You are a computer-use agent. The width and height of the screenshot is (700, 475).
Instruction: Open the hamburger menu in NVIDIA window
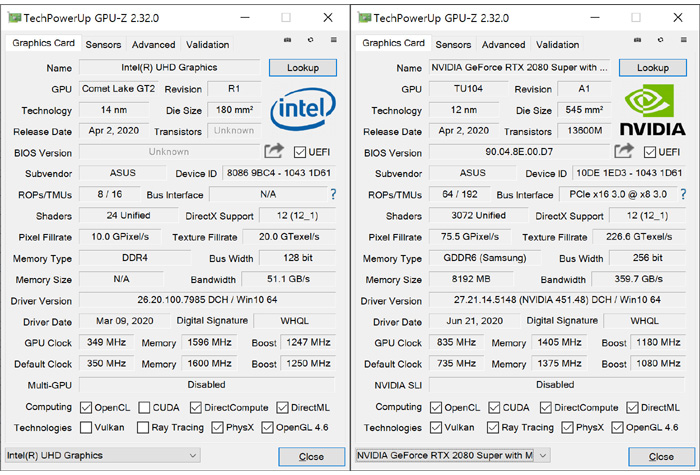pos(681,41)
